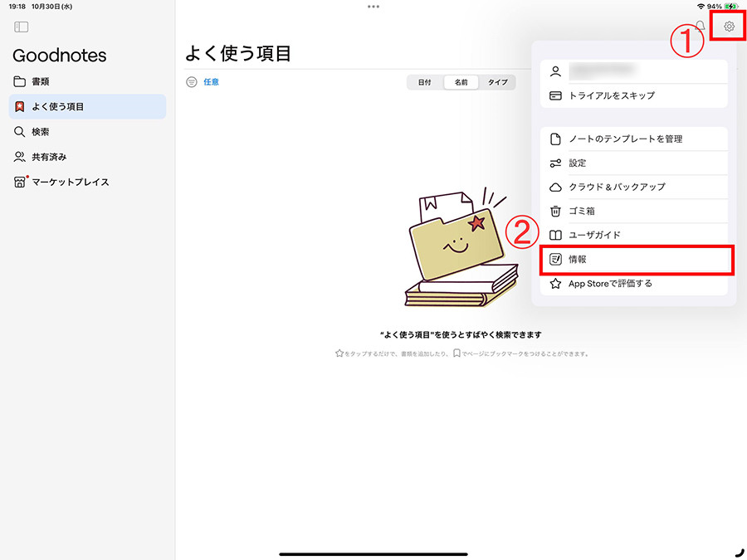Open ゴミ箱 trash menu item
This screenshot has width=747, height=560.
633,211
